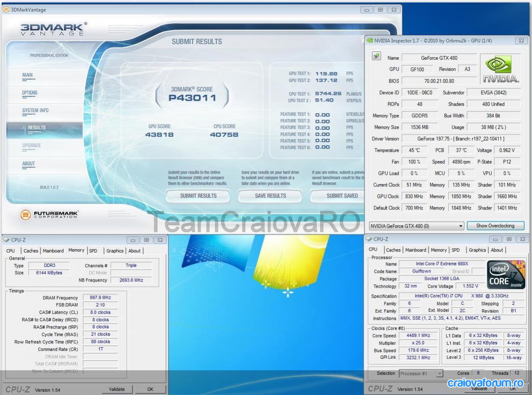Open Mainboard tab in right CPU-Z
532x395 pixels.
pos(416,250)
